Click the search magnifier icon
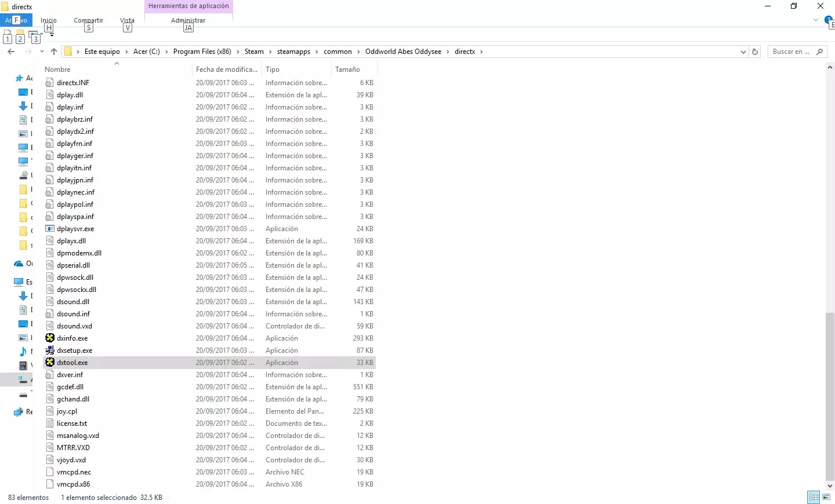835x504 pixels. (x=819, y=52)
